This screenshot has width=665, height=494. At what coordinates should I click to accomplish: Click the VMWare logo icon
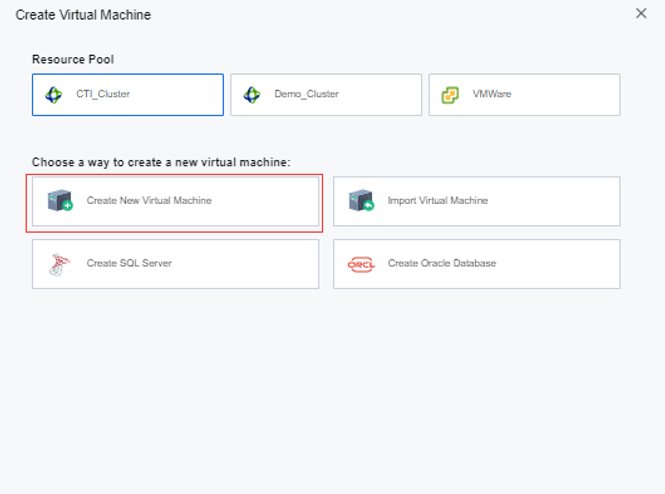450,95
